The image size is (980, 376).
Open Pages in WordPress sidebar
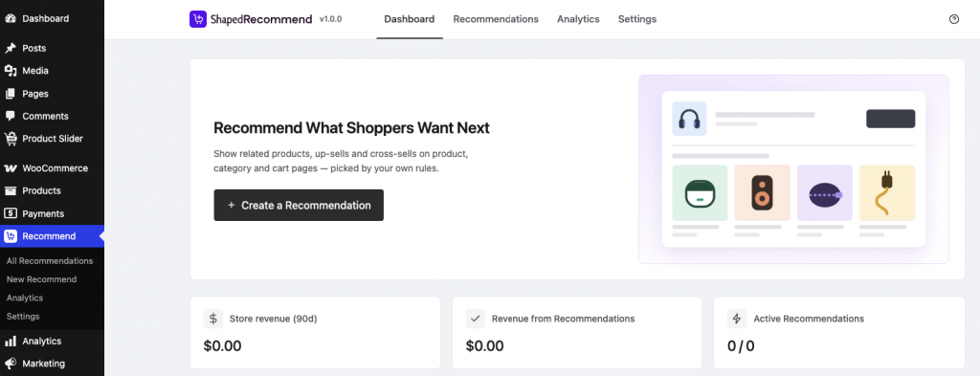pyautogui.click(x=52, y=94)
